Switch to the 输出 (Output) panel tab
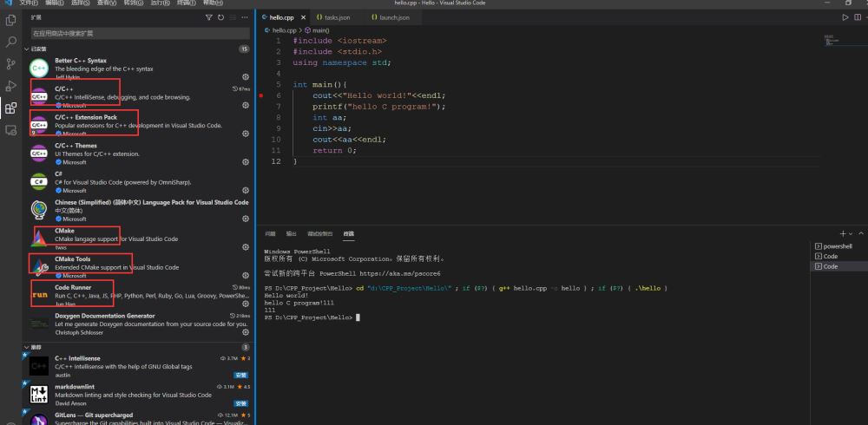Image resolution: width=868 pixels, height=425 pixels. 291,234
